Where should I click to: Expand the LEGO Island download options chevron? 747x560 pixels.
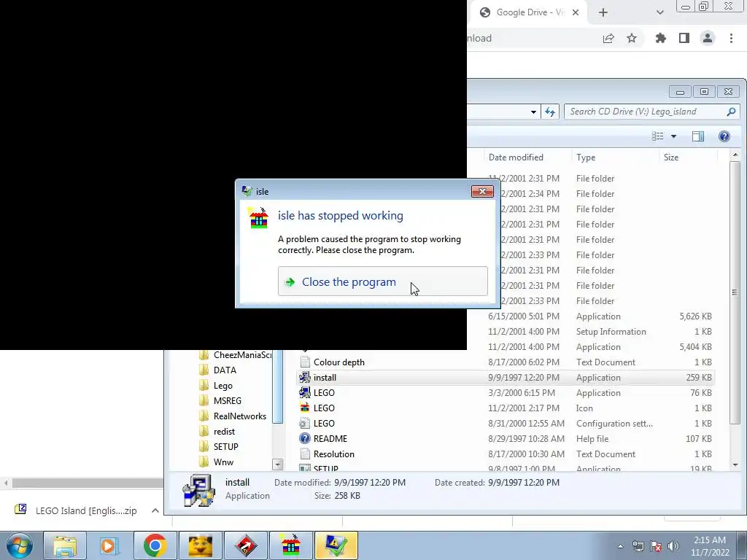click(155, 510)
